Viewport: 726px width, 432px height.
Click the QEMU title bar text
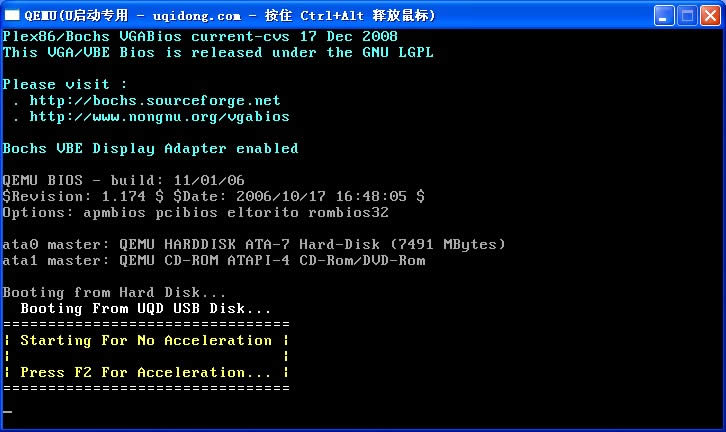230,15
